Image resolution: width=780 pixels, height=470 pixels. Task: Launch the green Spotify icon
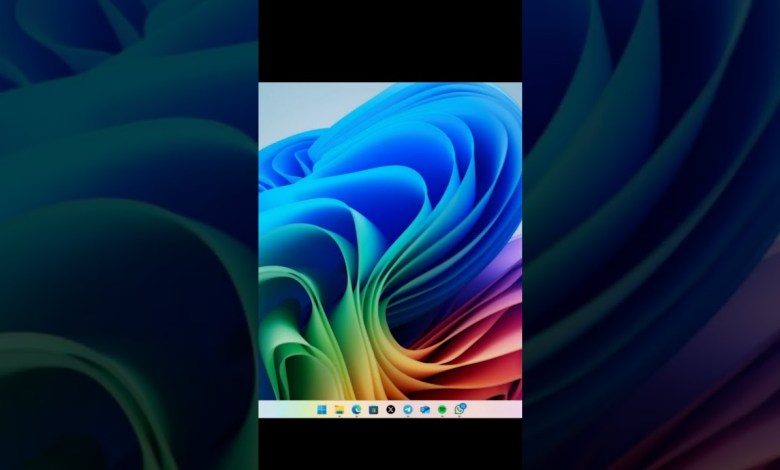(442, 409)
